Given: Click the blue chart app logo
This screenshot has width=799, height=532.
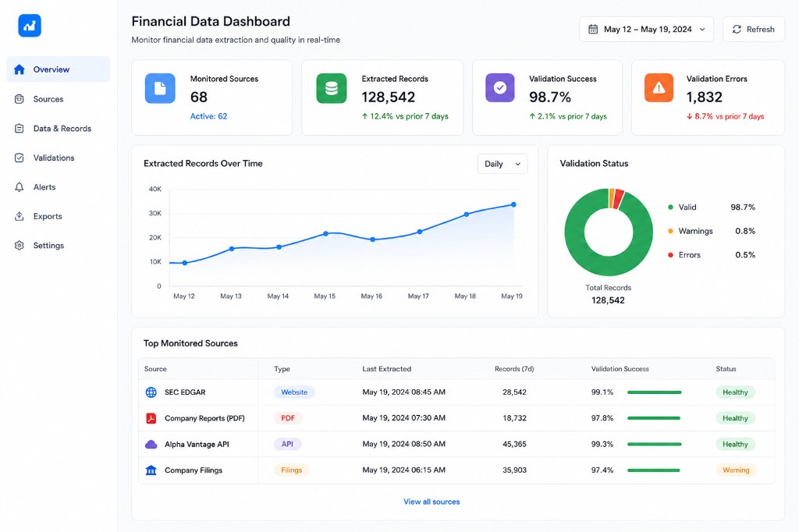Looking at the screenshot, I should [x=30, y=26].
